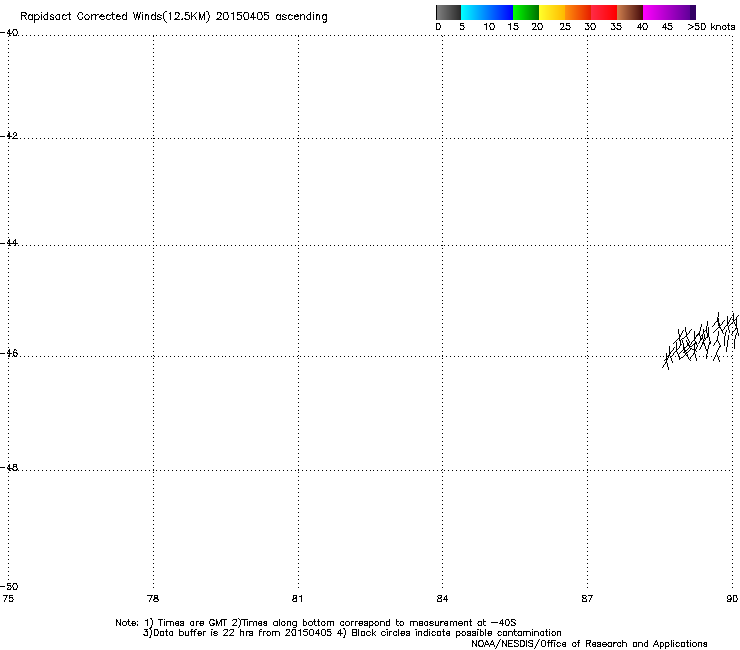Image resolution: width=740 pixels, height=650 pixels.
Task: Click the '25' legend scale label
Action: [565, 27]
